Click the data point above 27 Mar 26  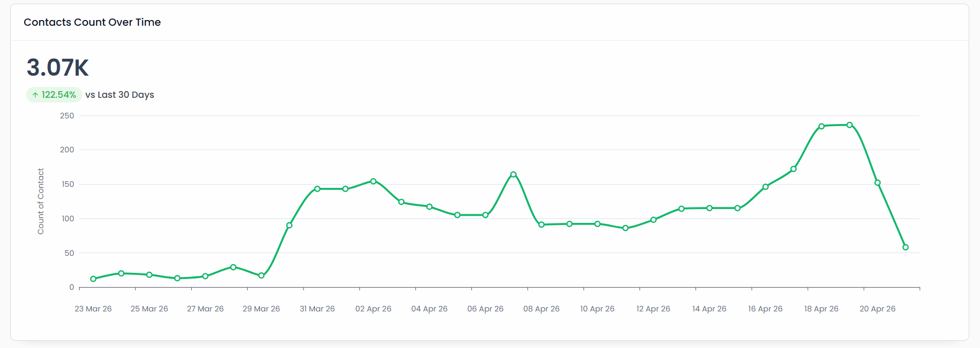205,276
